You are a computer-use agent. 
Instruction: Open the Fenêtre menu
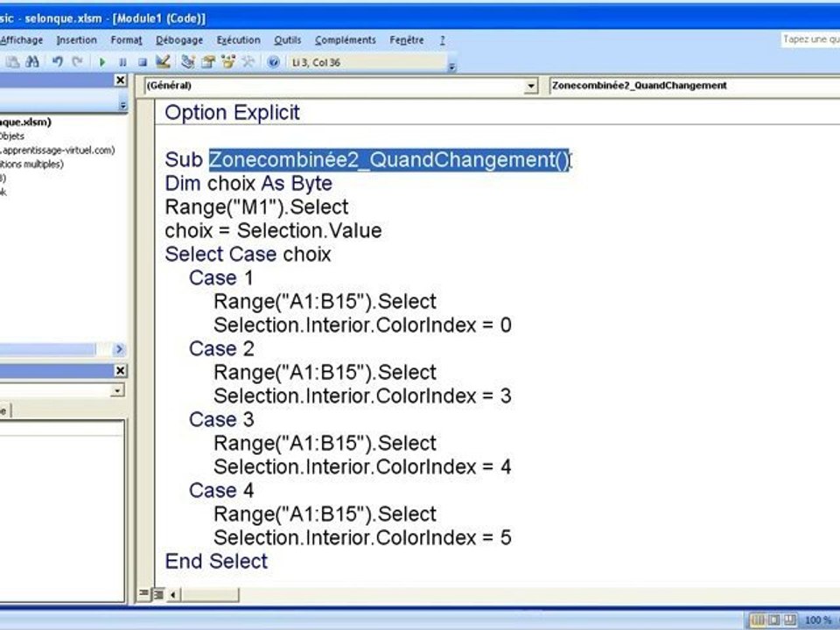[407, 40]
